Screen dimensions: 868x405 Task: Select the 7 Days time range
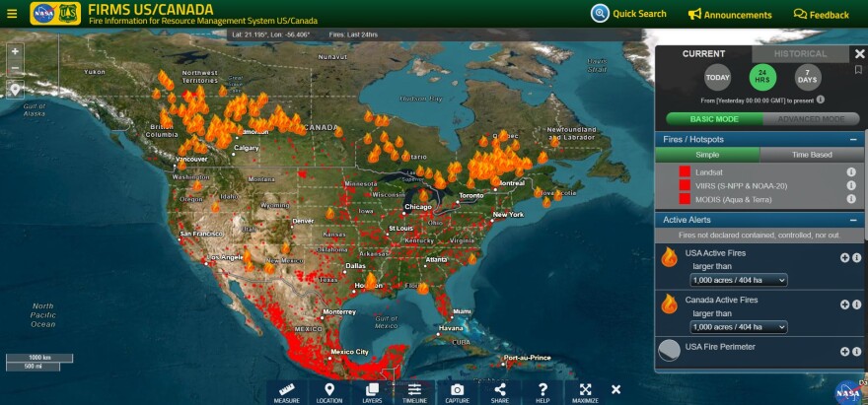click(x=808, y=78)
